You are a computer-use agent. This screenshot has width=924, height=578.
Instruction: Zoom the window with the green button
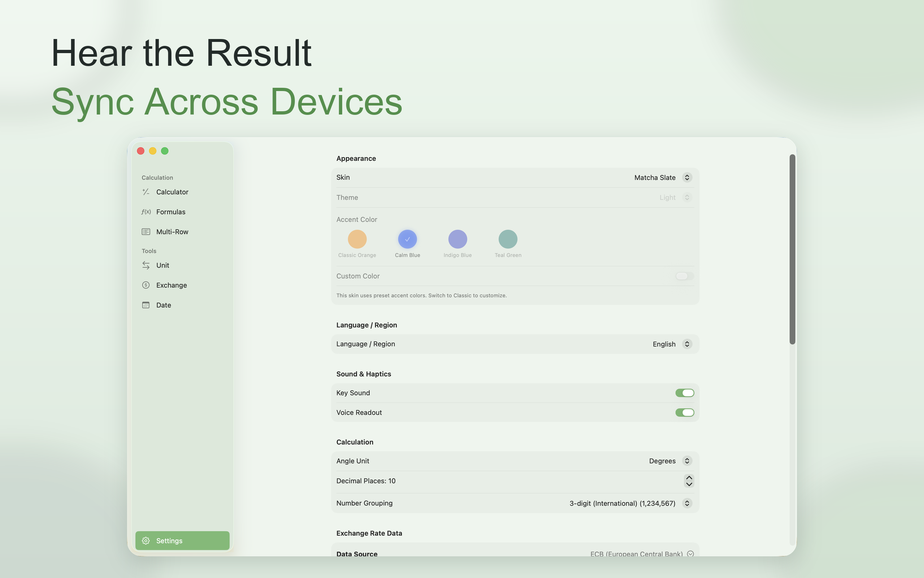(165, 151)
